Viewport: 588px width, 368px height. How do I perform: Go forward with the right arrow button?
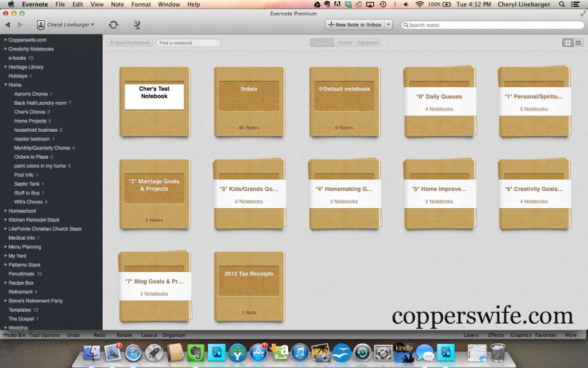pos(20,25)
